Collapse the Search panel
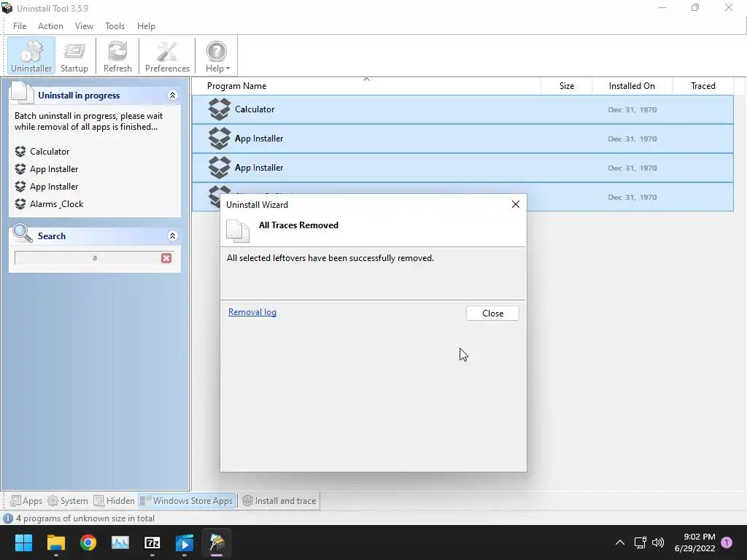 [172, 236]
